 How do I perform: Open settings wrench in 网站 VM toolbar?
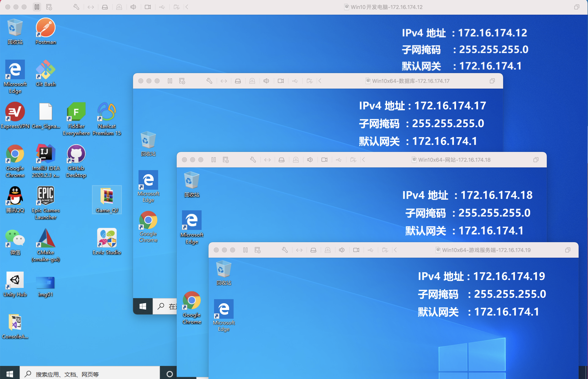click(253, 160)
